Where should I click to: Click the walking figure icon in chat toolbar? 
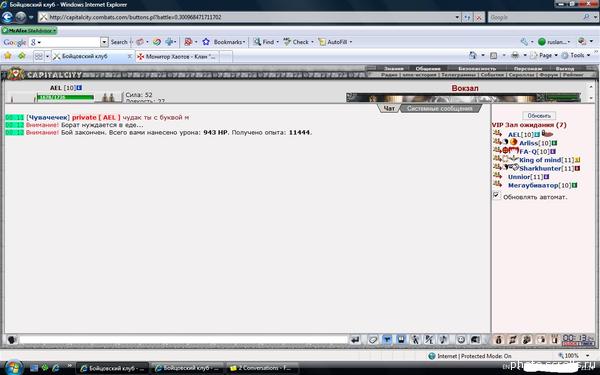(x=415, y=340)
